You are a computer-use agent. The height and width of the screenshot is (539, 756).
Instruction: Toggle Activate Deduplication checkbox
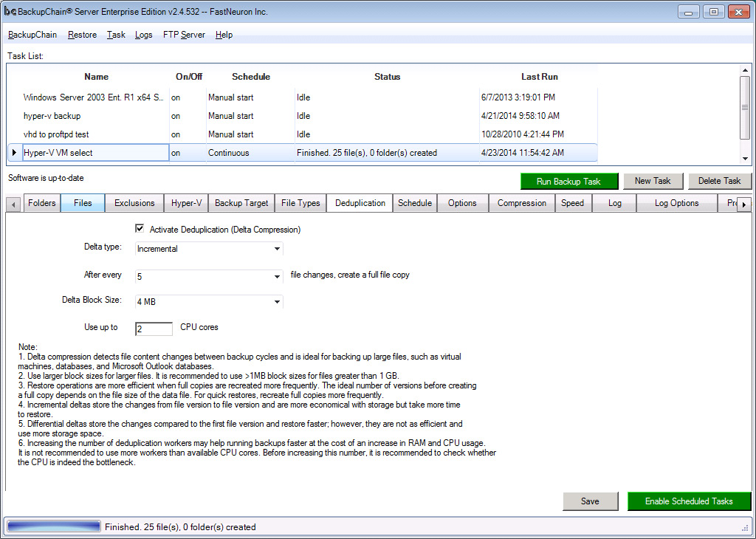click(x=140, y=228)
